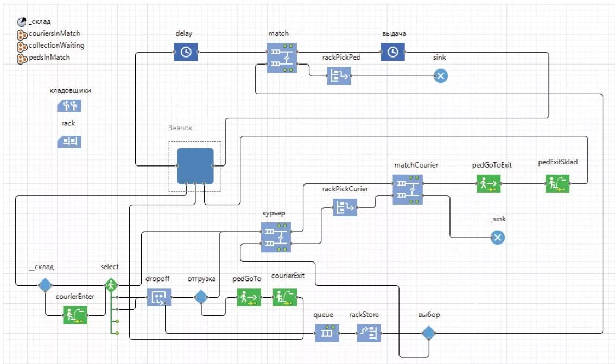This screenshot has height=364, width=615.
Task: Click the match block icon
Action: 282,58
